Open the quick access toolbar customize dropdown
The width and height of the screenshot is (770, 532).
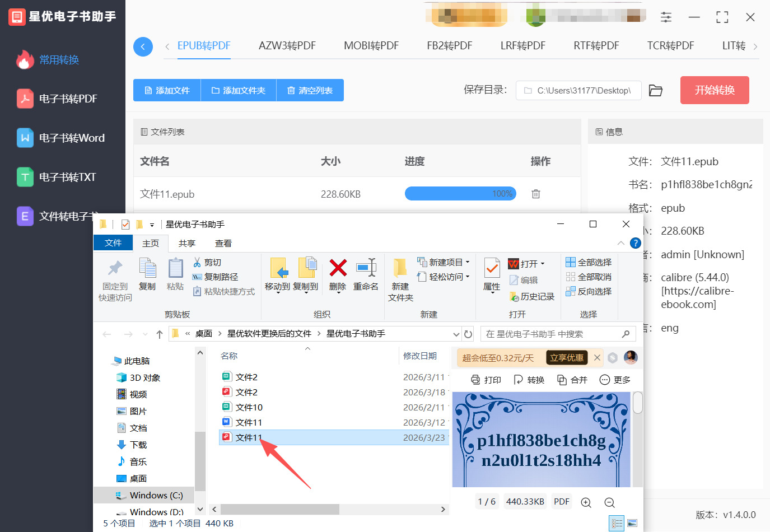[x=152, y=225]
